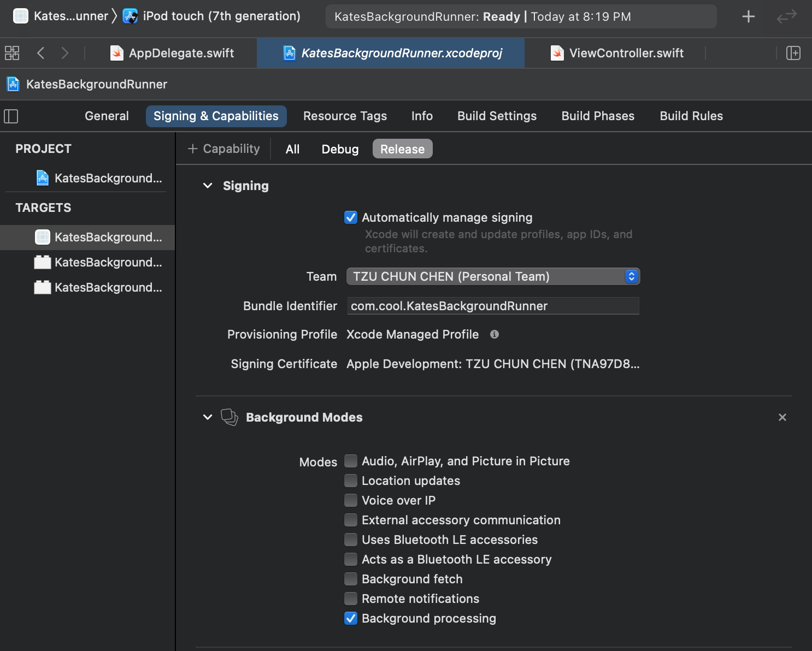Image resolution: width=812 pixels, height=651 pixels.
Task: Click the KatesBackgroundRunner breadcrumb label
Action: [97, 84]
